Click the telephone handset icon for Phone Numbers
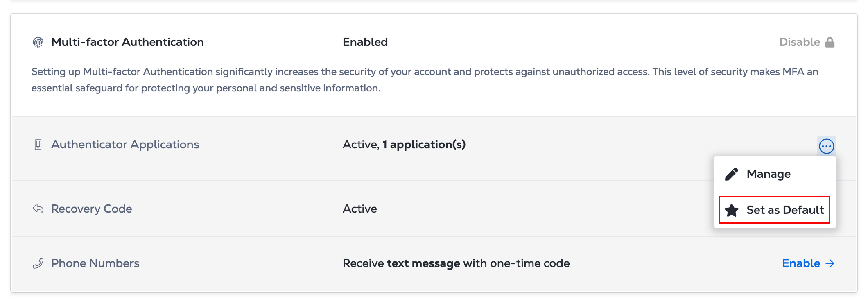 (x=38, y=263)
